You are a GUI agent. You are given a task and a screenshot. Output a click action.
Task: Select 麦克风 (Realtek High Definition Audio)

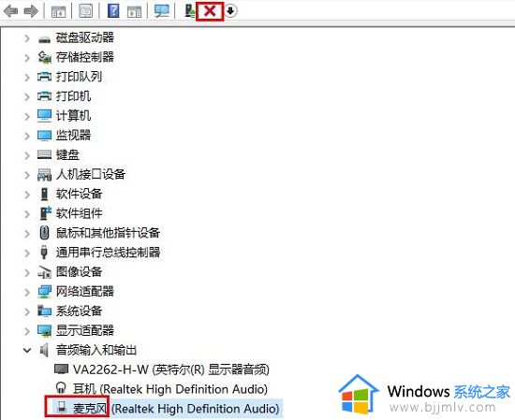[176, 409]
